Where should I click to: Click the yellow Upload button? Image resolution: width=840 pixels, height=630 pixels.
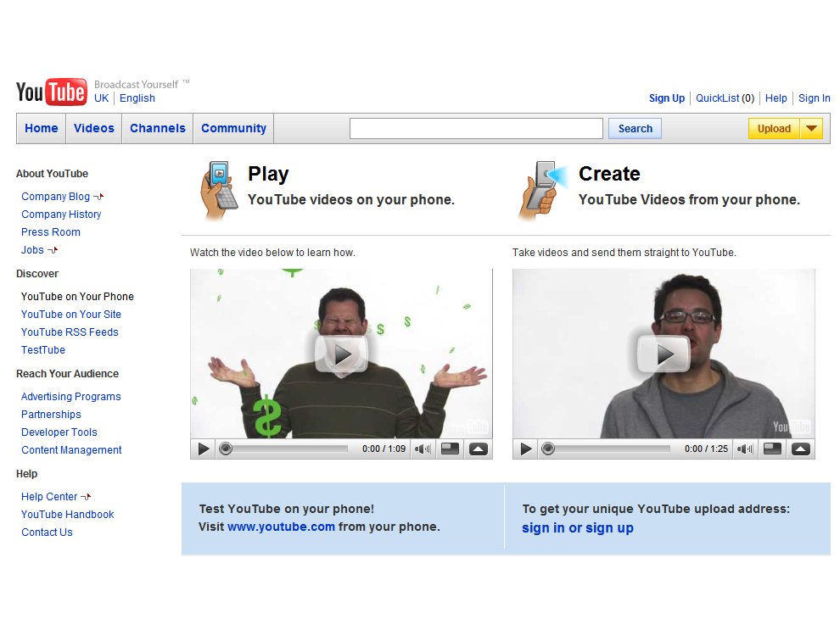[774, 129]
